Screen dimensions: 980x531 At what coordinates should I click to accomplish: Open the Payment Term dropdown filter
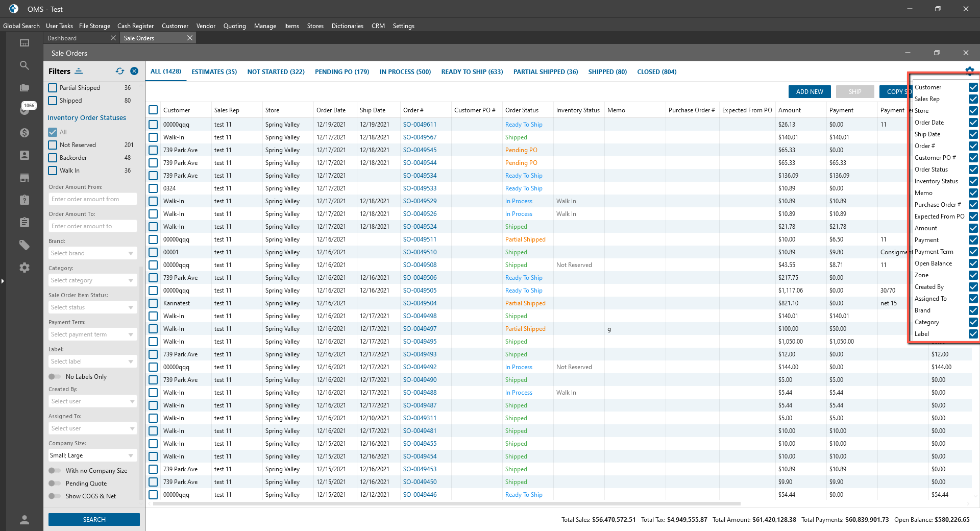(x=92, y=334)
